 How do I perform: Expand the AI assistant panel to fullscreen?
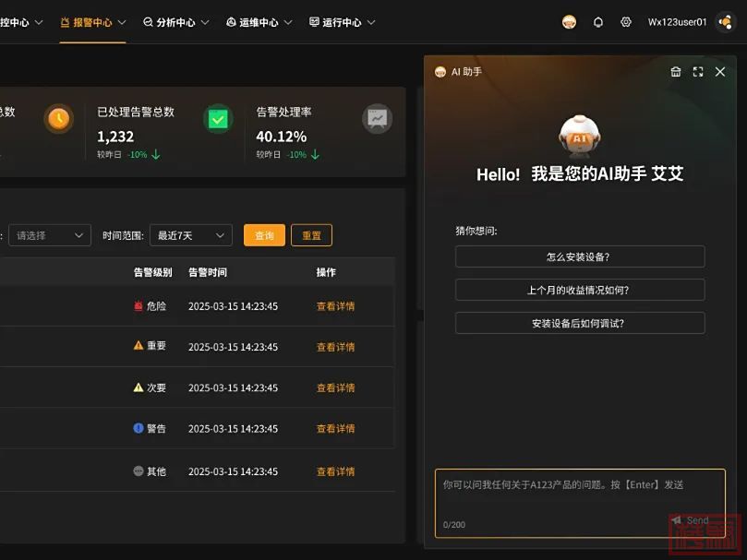coord(698,72)
